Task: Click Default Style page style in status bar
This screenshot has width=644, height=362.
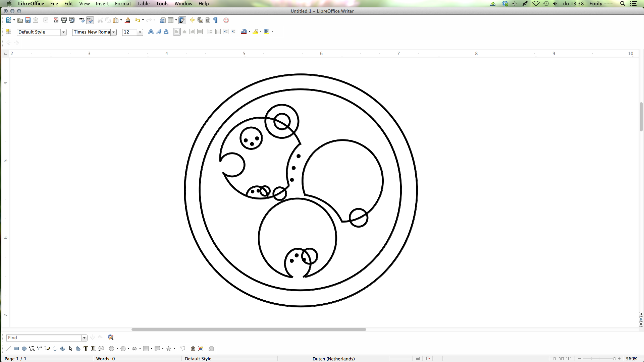Action: (198, 359)
